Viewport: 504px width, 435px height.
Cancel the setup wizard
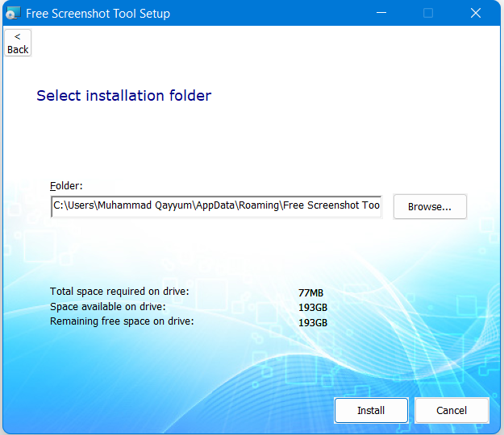(452, 410)
